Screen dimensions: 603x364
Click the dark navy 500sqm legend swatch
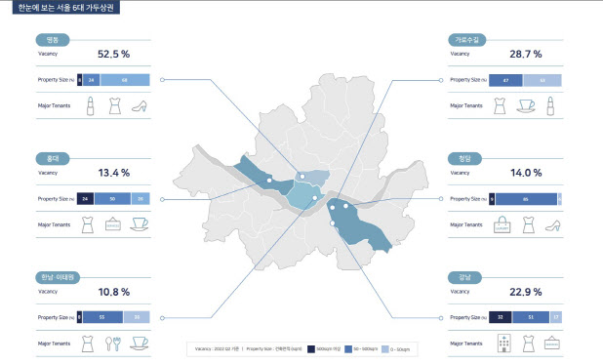point(310,349)
